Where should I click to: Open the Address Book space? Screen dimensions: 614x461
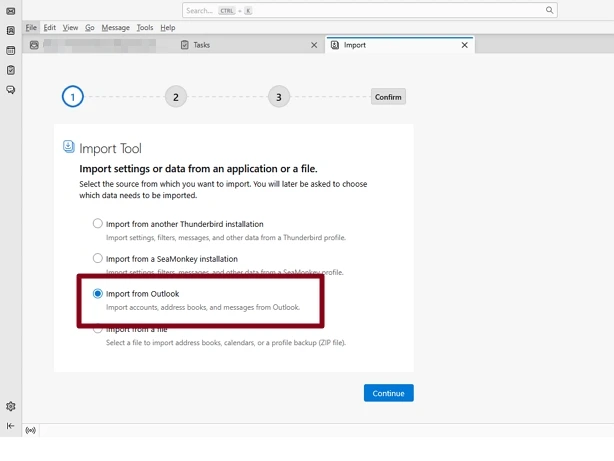(11, 31)
